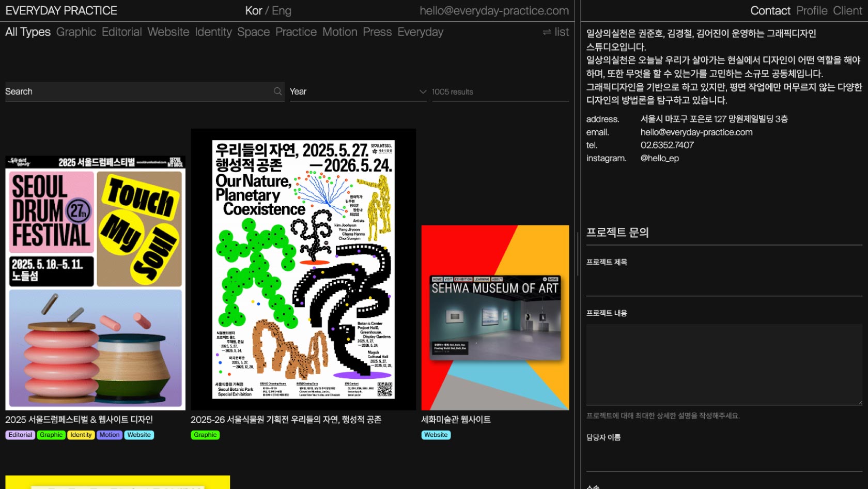The width and height of the screenshot is (868, 489).
Task: Filter projects by Everyday
Action: (x=421, y=32)
